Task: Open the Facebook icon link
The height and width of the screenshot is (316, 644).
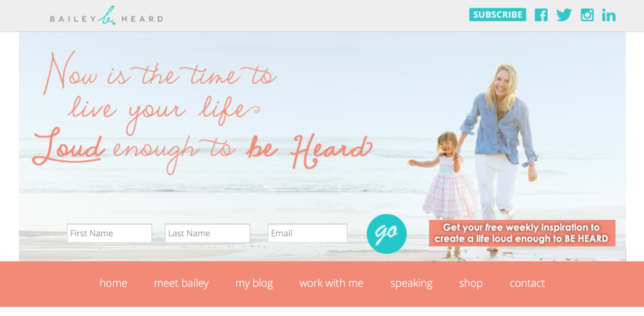Action: 541,15
